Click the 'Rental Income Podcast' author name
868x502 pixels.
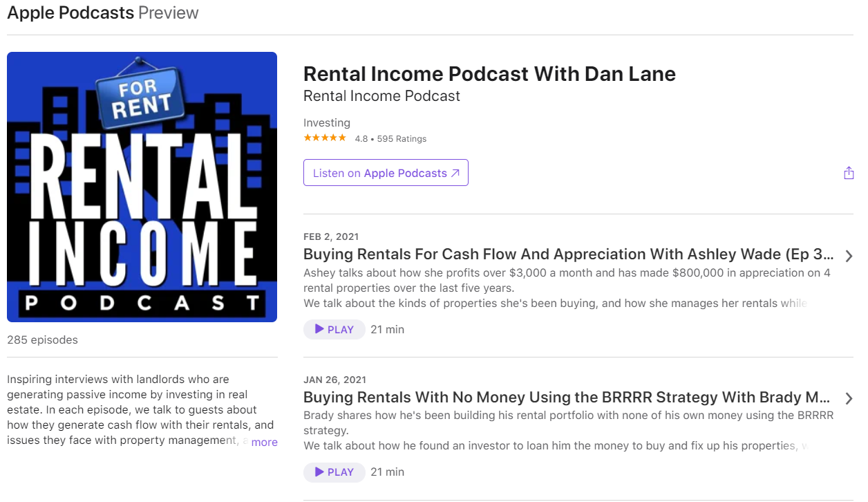[381, 96]
